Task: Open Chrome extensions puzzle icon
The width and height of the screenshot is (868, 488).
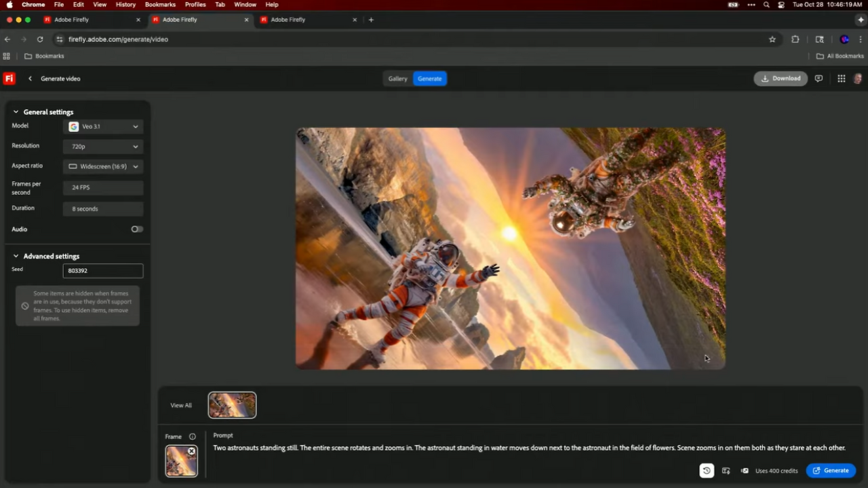Action: [x=795, y=39]
